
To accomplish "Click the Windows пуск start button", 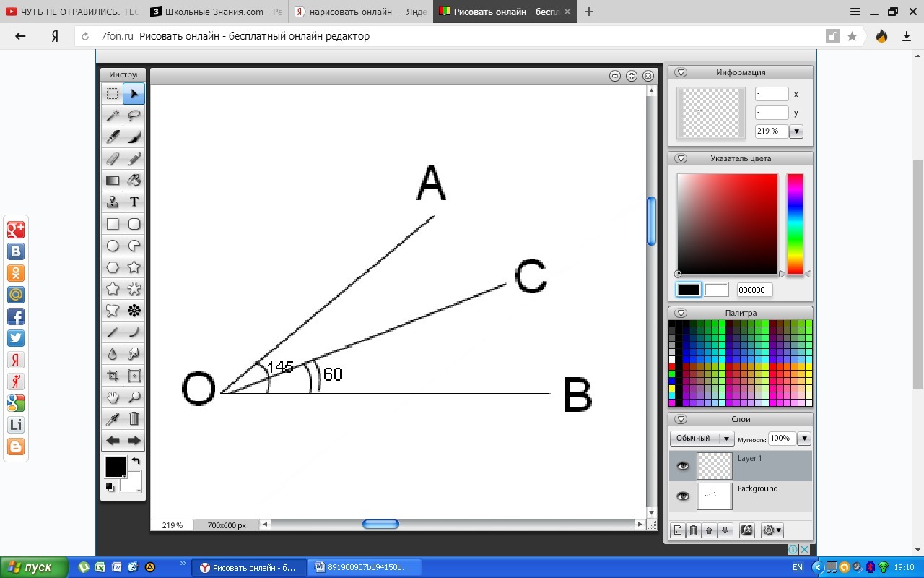I will point(34,568).
